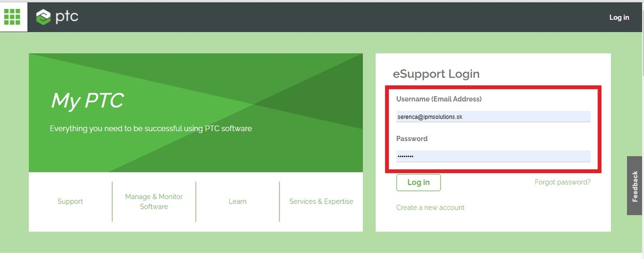Click the Username (Email Address) label
Image resolution: width=644 pixels, height=259 pixels.
(438, 99)
